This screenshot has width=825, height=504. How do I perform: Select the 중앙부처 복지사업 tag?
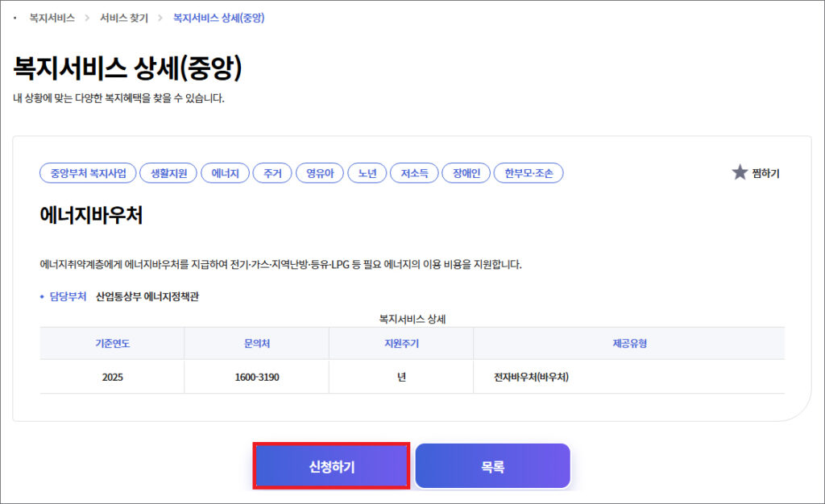point(88,173)
